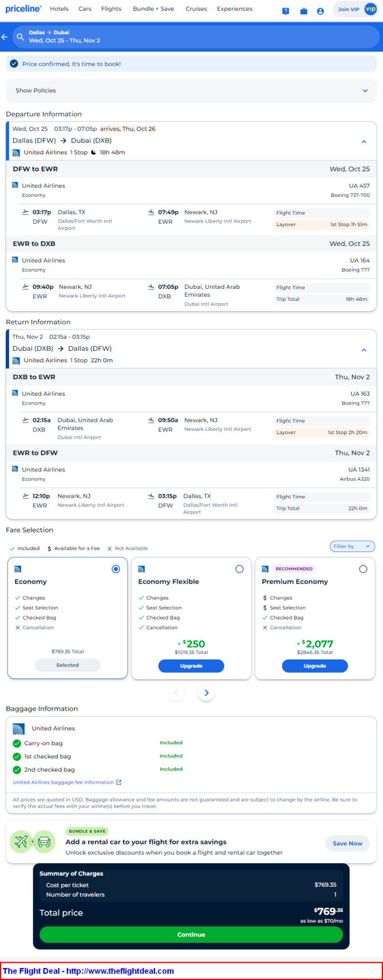Image resolution: width=383 pixels, height=980 pixels.
Task: Click the RECOMMENDED badge on Premium Economy
Action: [x=294, y=569]
